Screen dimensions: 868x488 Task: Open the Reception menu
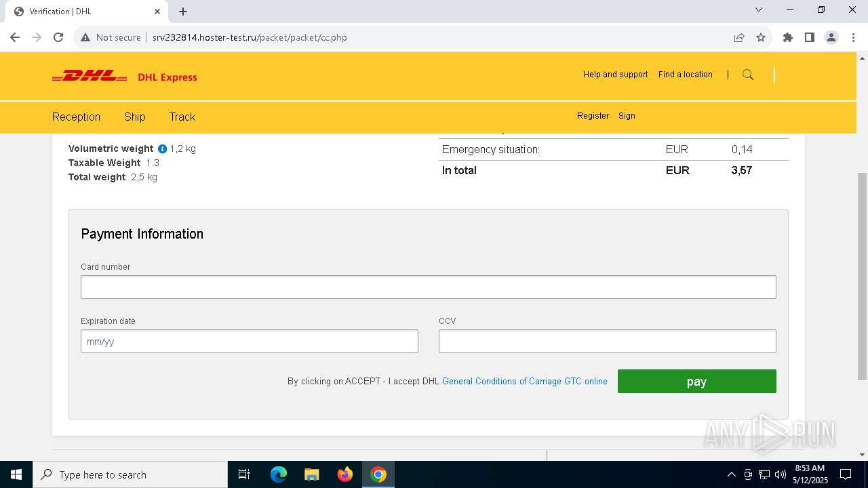point(76,117)
